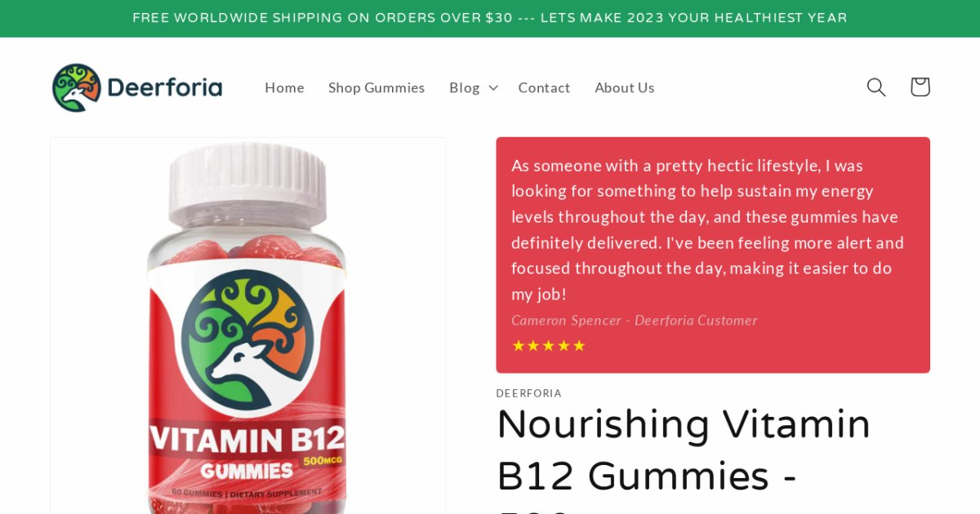The height and width of the screenshot is (514, 980).
Task: Go to the Home page link
Action: point(284,87)
